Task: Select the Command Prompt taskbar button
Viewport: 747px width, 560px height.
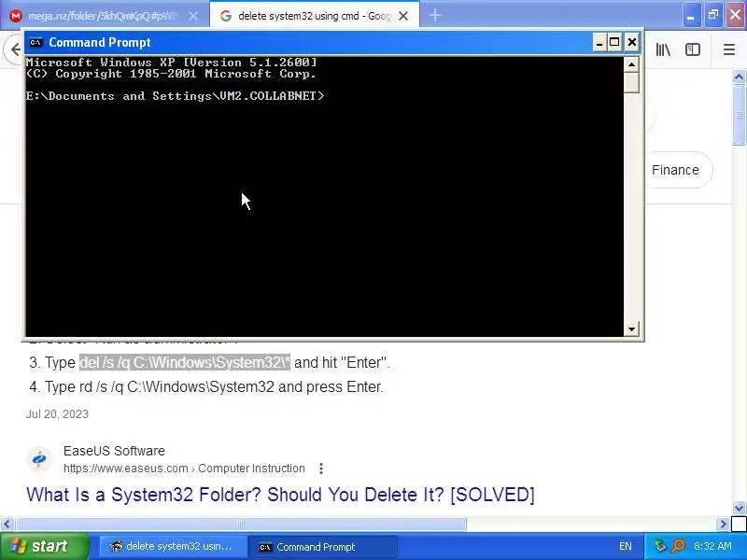Action: tap(322, 547)
